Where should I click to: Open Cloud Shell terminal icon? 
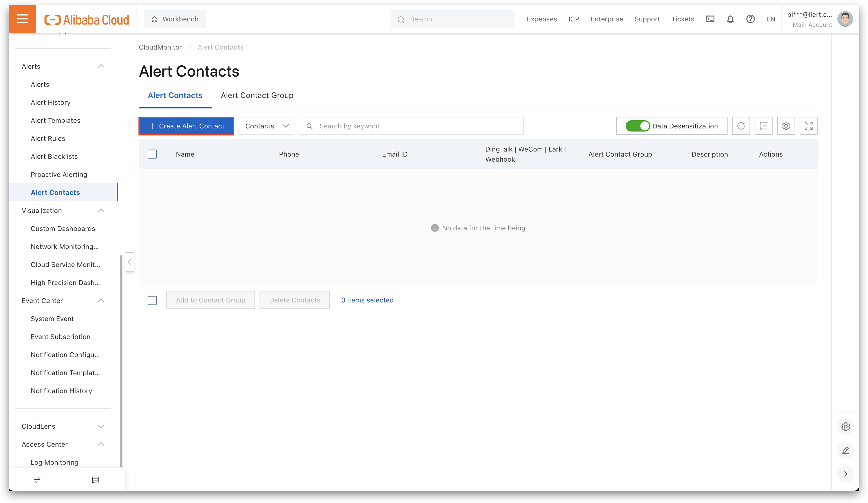710,19
